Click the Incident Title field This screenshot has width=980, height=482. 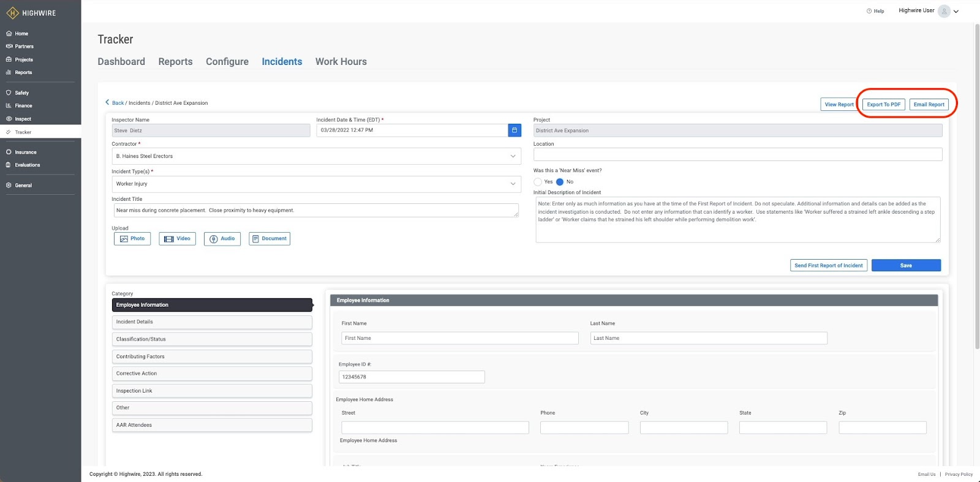tap(316, 210)
